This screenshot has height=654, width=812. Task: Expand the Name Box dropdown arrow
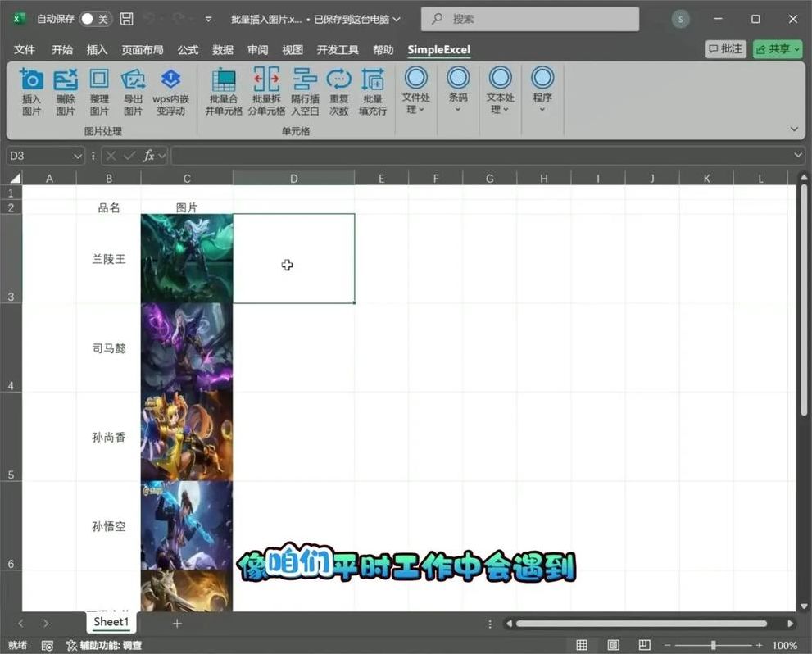click(79, 156)
